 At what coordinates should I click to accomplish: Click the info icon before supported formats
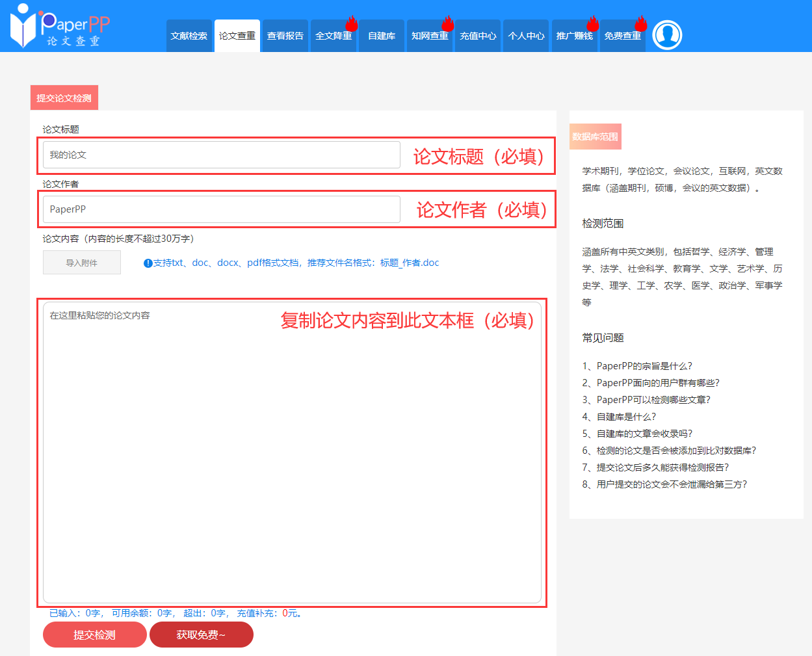coord(148,263)
